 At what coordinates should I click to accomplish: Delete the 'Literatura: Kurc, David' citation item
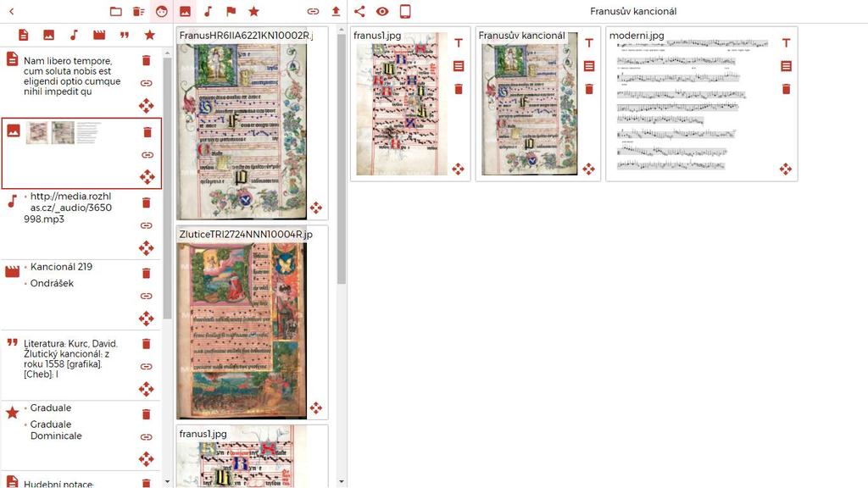(x=146, y=344)
